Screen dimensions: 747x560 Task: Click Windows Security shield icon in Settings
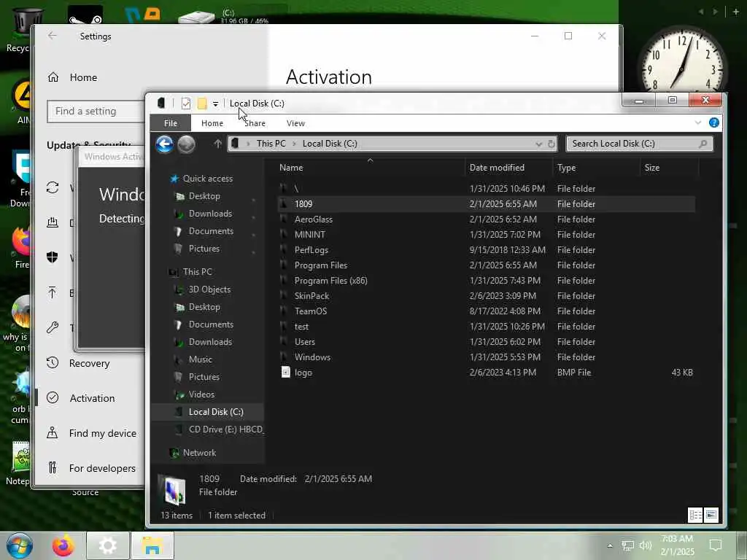pos(53,257)
